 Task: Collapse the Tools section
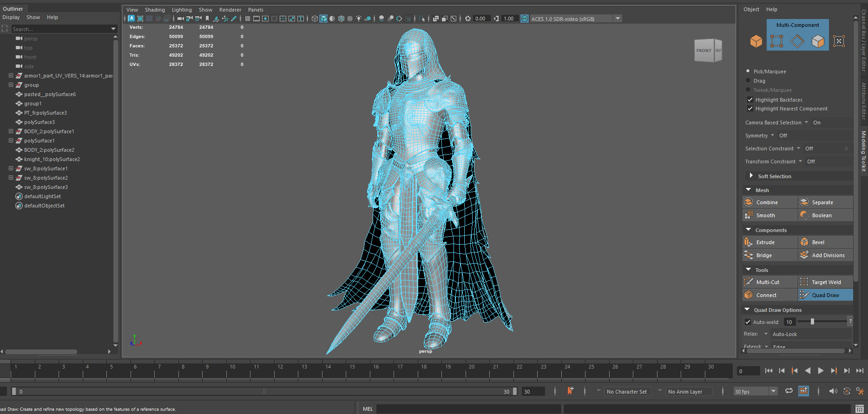[748, 269]
